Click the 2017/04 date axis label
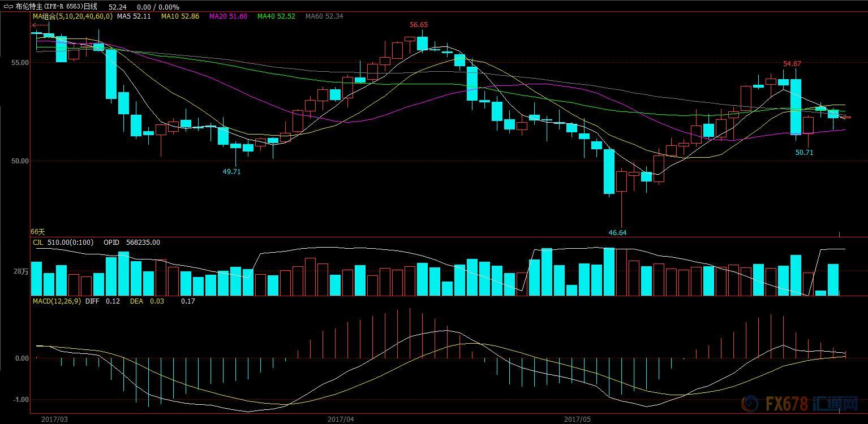Screen dimensions: 868x424 click(341, 419)
